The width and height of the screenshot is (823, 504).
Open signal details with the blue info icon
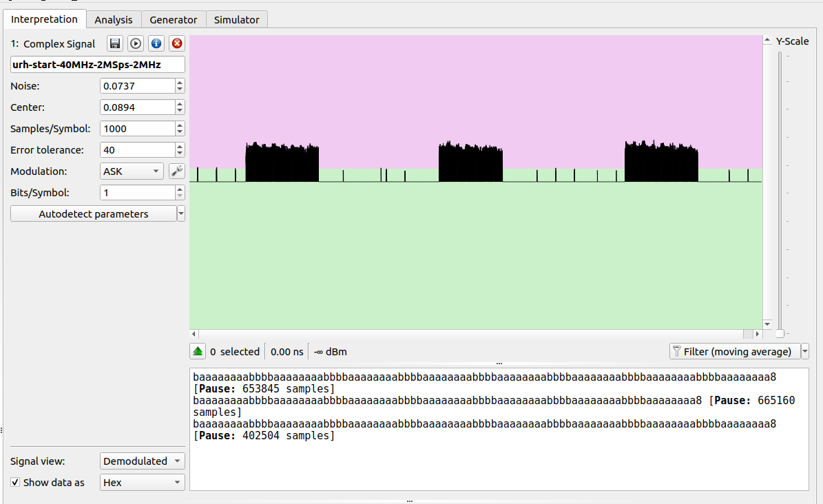156,43
